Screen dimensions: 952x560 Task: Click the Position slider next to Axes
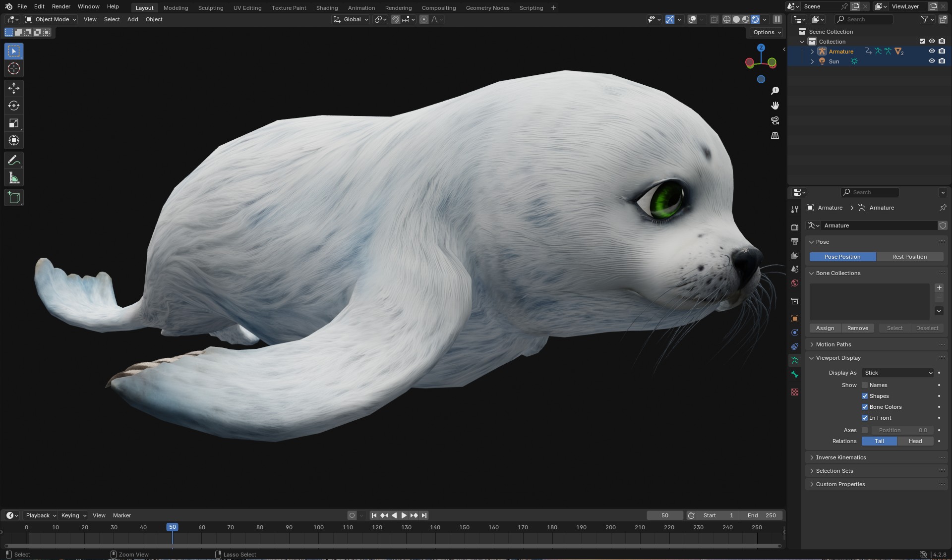tap(901, 430)
